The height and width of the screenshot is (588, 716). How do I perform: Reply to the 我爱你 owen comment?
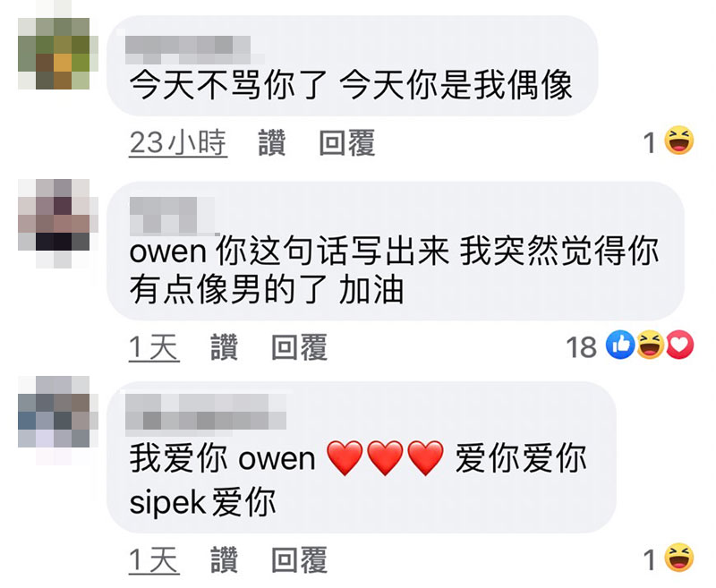coord(299,559)
